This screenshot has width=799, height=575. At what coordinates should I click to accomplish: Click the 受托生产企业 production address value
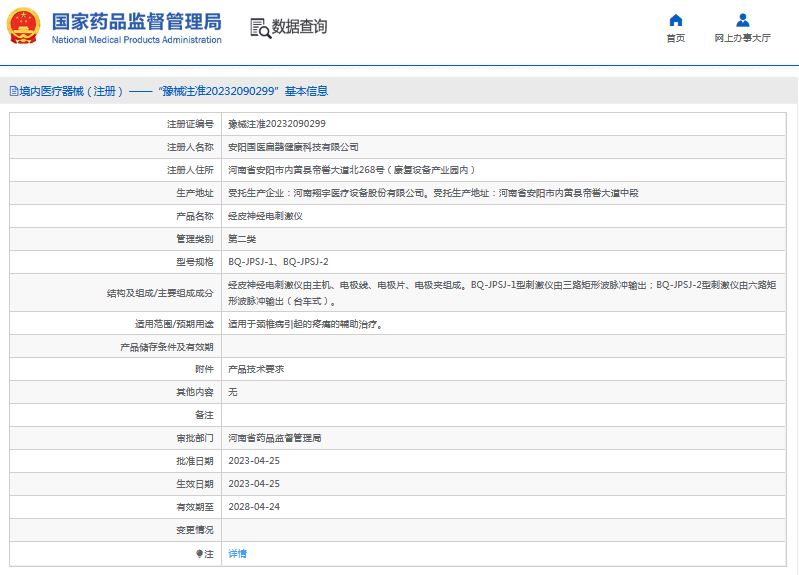(x=433, y=193)
